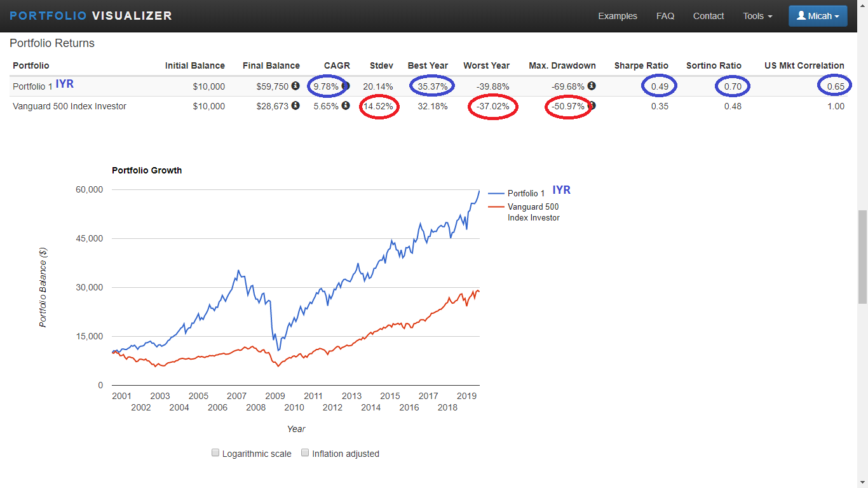
Task: Click the 0.70 Sortino ratio value
Action: 733,86
